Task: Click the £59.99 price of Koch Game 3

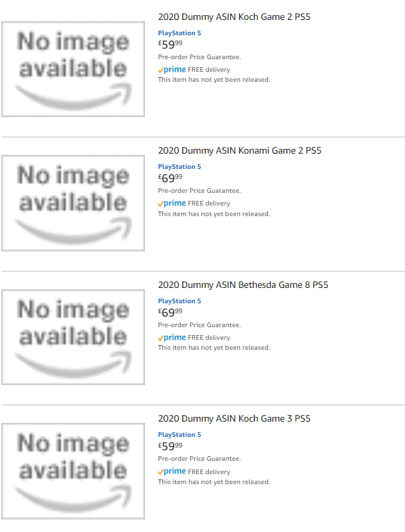Action: (x=170, y=446)
